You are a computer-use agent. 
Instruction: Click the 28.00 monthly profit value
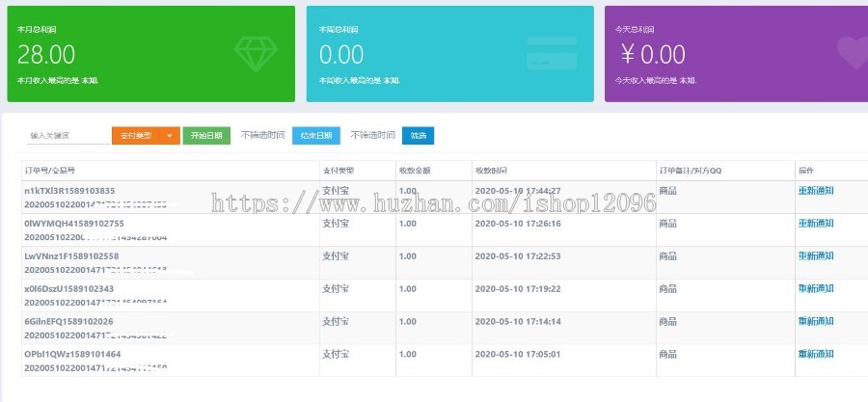(46, 55)
